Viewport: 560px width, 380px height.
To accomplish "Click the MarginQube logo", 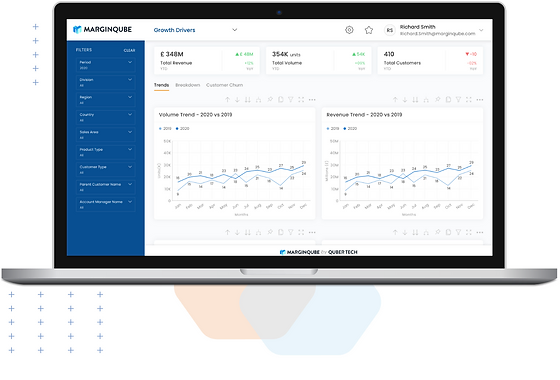I will (102, 30).
